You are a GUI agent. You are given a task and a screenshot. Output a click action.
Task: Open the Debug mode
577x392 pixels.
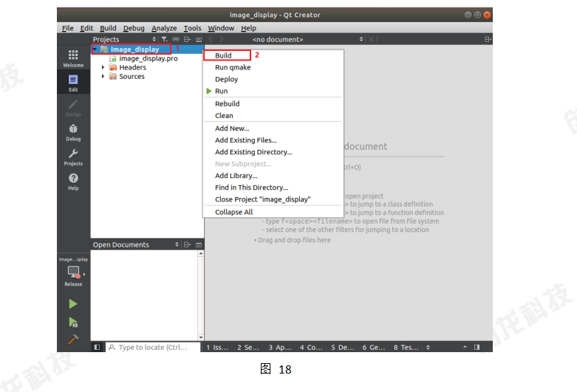point(73,132)
